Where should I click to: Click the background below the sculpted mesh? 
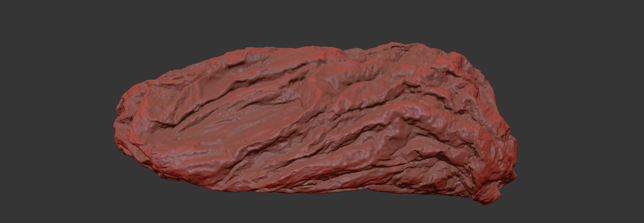[312, 208]
